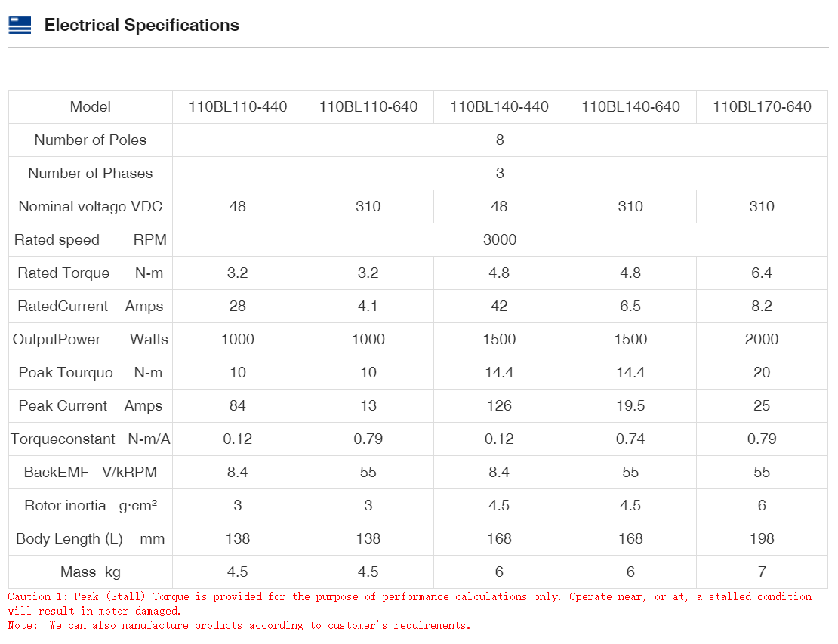Click the 3000 rated speed value
The width and height of the screenshot is (838, 644).
point(499,239)
